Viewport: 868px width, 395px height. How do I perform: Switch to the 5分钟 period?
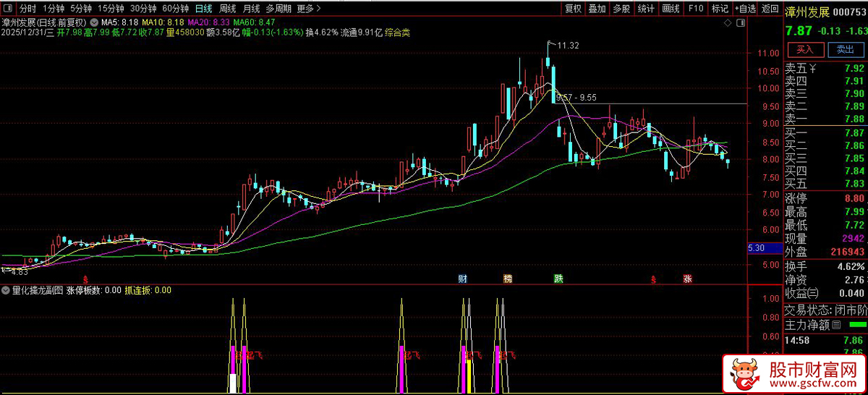pos(80,9)
